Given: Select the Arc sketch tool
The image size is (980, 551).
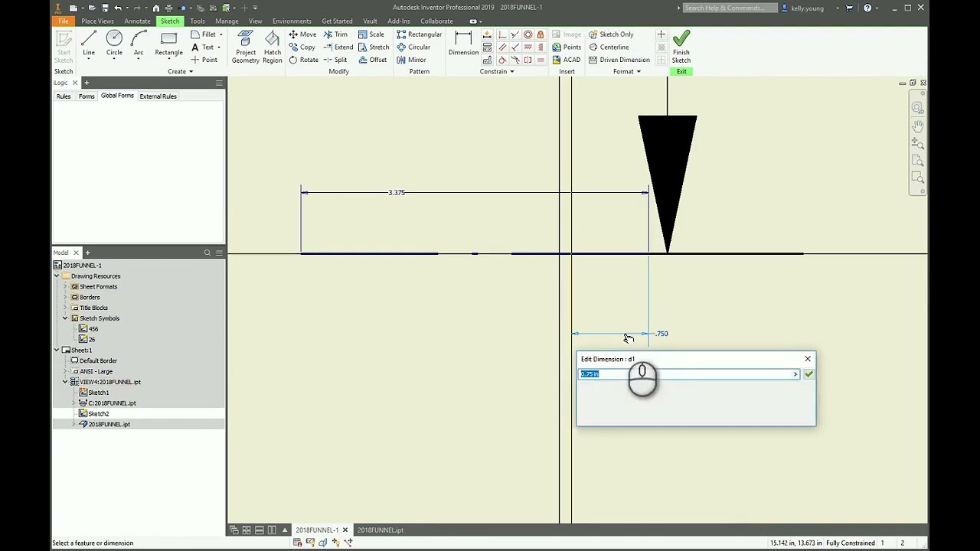Looking at the screenshot, I should [139, 44].
